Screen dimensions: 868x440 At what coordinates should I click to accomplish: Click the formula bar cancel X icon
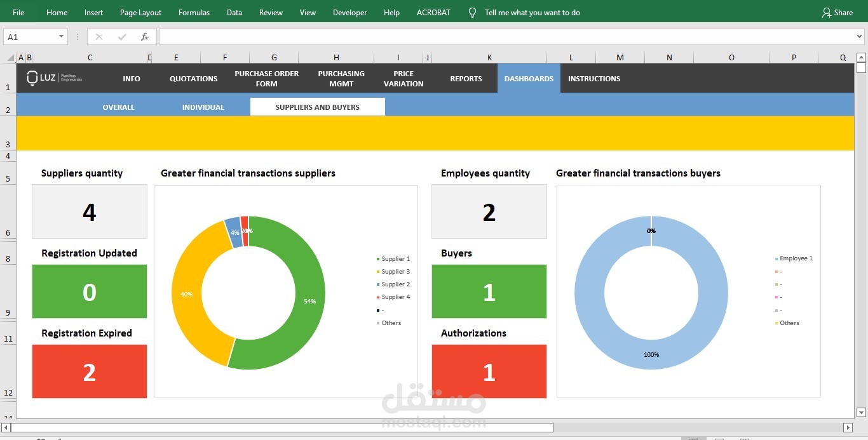pyautogui.click(x=99, y=37)
